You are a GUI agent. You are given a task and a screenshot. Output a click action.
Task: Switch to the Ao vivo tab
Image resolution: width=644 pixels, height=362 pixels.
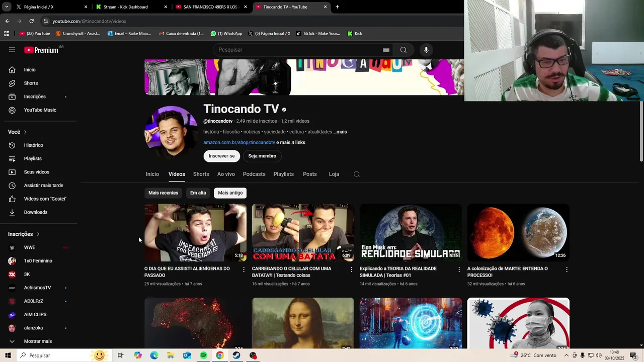pos(226,174)
